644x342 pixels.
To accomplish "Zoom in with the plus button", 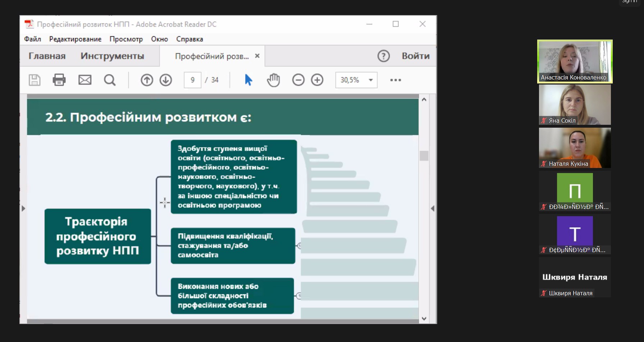I will tap(317, 80).
